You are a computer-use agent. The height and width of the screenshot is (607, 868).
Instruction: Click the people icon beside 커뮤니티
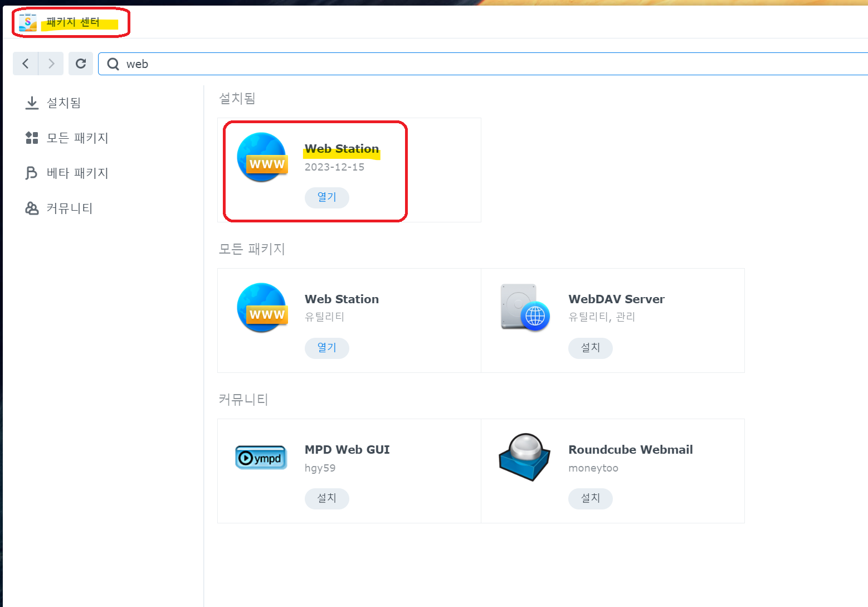32,208
